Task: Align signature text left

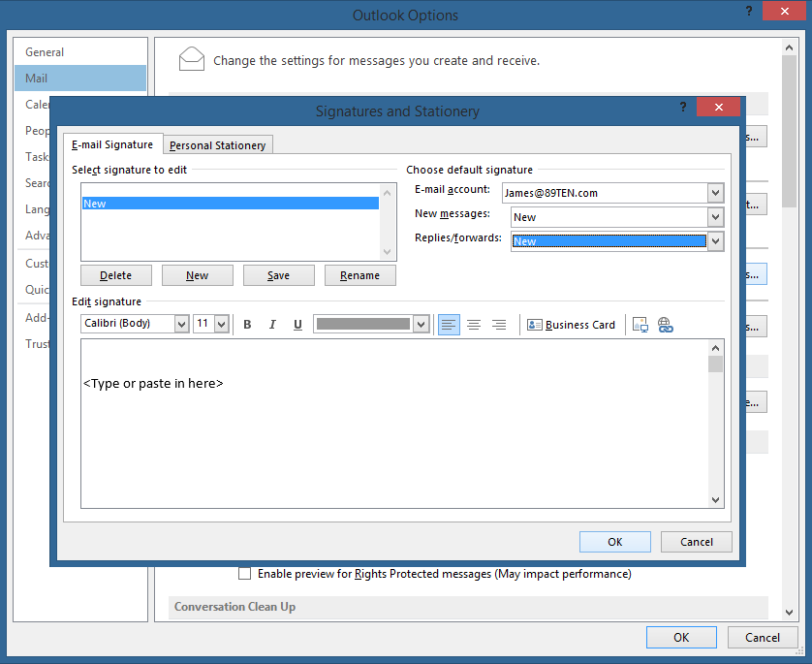Action: point(449,325)
